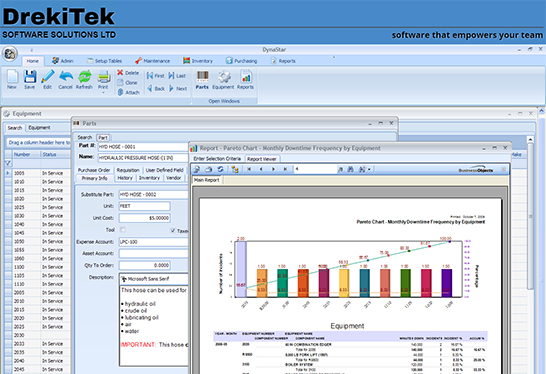
Task: Click the Edit pencil icon
Action: click(x=48, y=76)
